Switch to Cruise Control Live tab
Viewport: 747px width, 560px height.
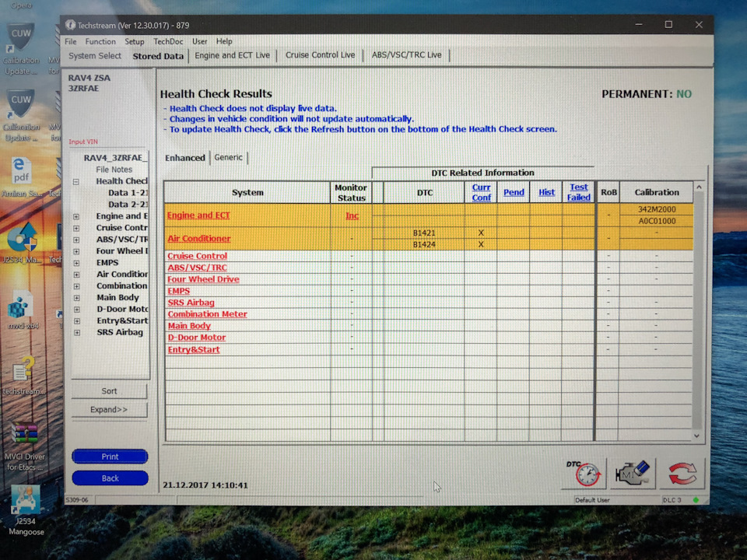(x=320, y=54)
